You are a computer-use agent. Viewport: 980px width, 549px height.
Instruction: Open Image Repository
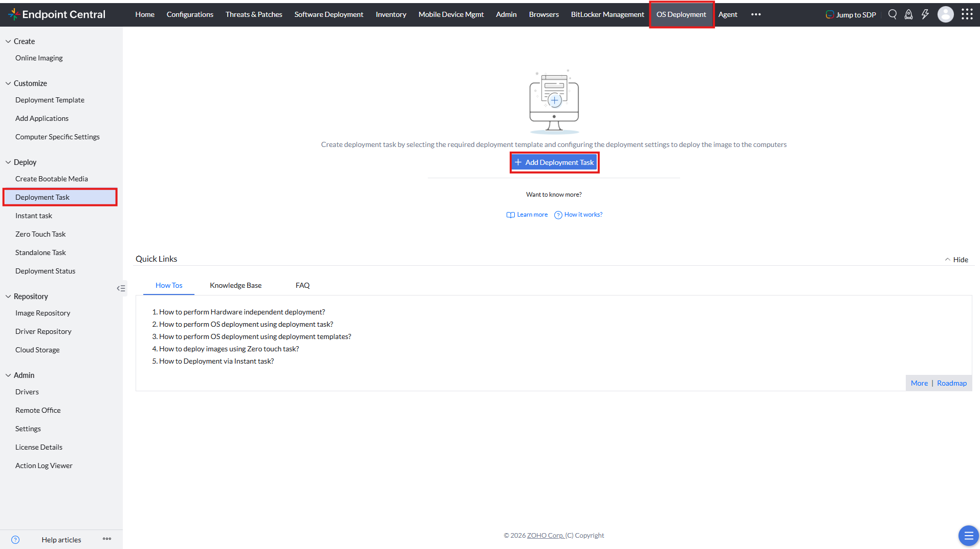[x=42, y=313]
